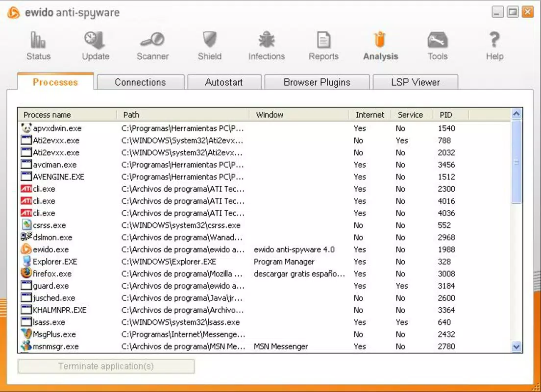Select Ati2evxx.exe with PID 2032
The width and height of the screenshot is (541, 392).
pyautogui.click(x=56, y=152)
